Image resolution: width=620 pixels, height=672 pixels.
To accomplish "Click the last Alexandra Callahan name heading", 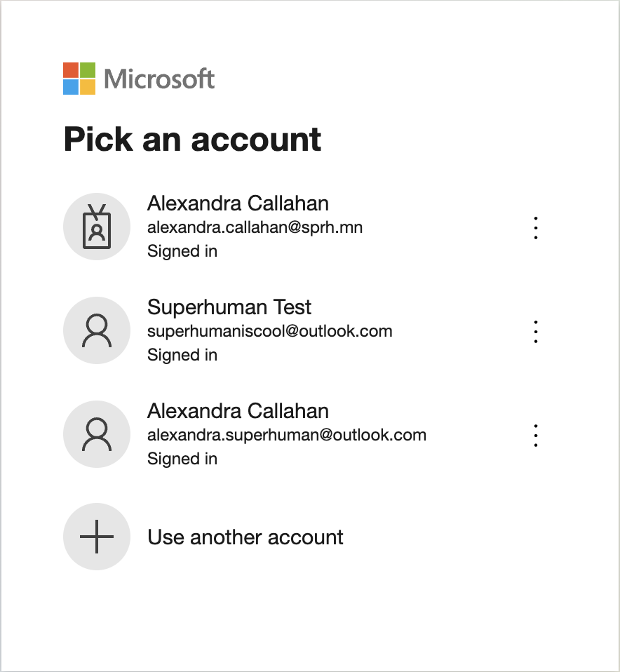I will click(x=238, y=411).
